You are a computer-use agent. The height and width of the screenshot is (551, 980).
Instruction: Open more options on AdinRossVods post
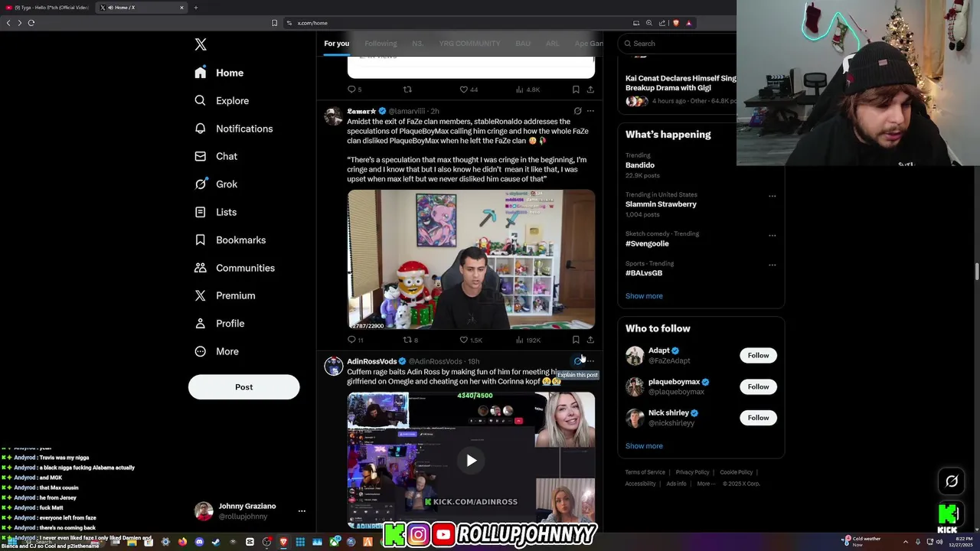point(590,361)
